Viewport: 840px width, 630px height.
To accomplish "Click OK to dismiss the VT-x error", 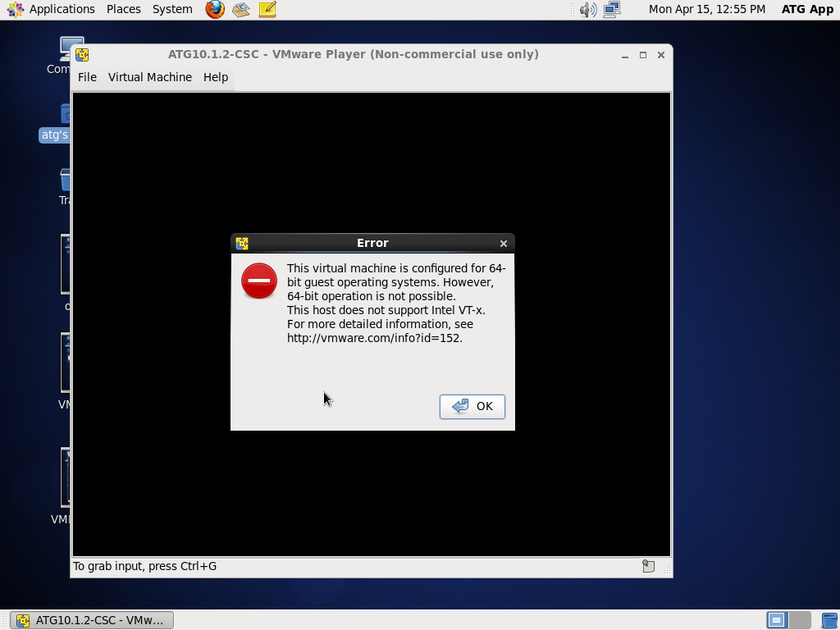I will click(x=472, y=406).
